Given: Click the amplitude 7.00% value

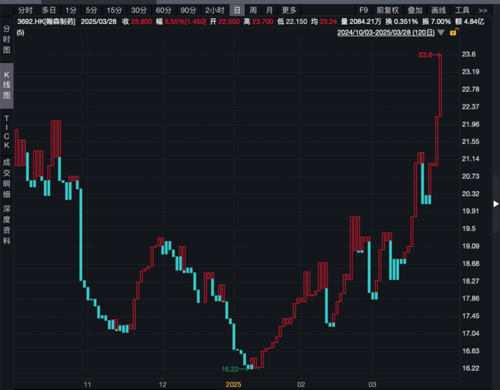Looking at the screenshot, I should click(x=440, y=22).
